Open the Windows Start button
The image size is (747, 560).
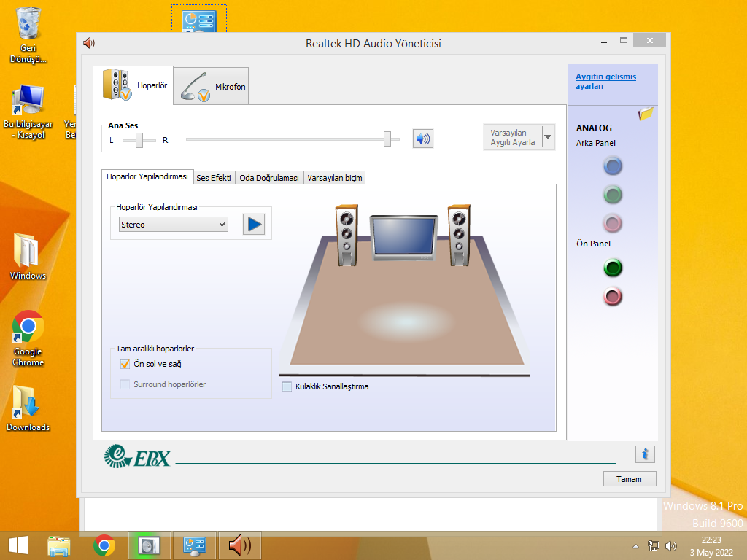(x=18, y=545)
